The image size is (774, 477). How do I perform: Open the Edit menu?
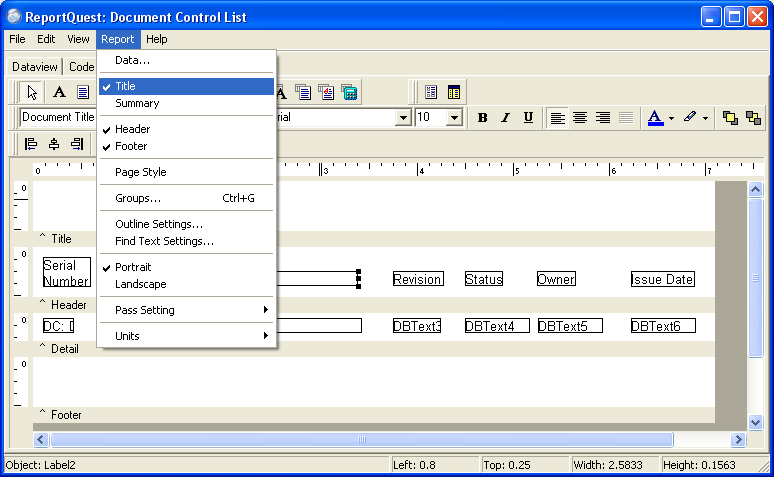click(46, 39)
